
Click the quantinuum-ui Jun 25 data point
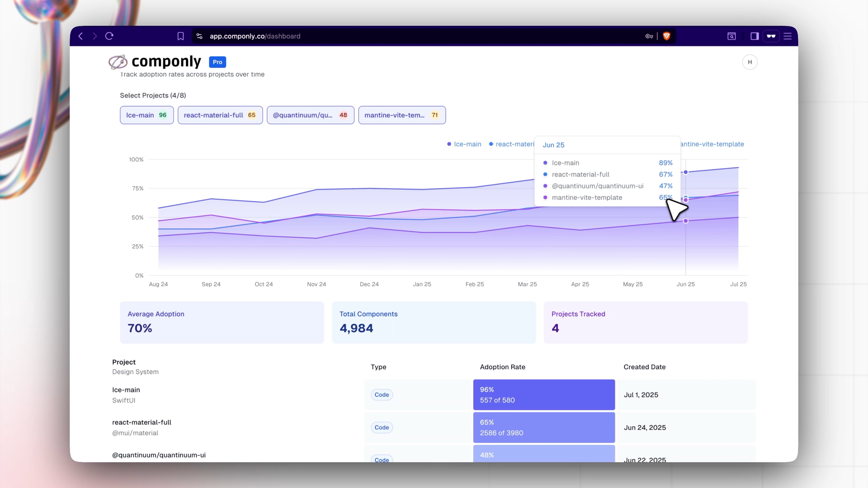(x=686, y=221)
